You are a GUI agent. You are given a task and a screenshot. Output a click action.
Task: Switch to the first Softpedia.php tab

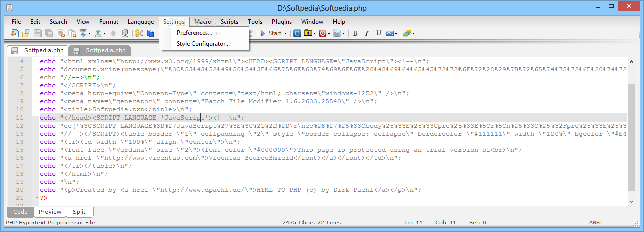click(37, 50)
